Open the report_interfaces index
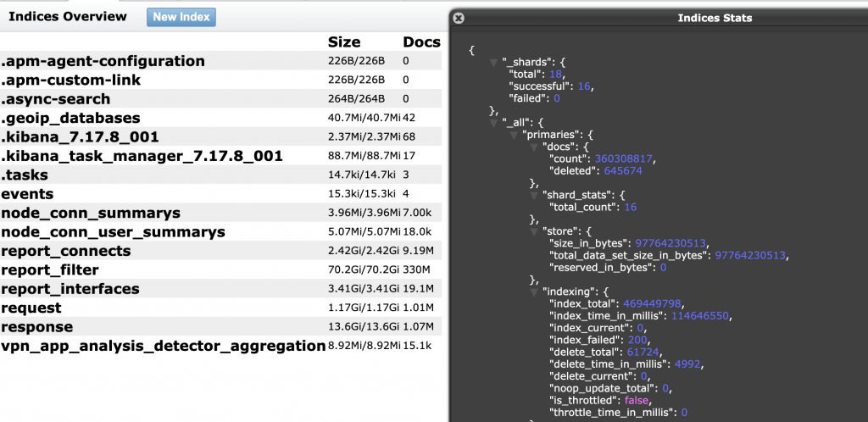This screenshot has width=868, height=422. pyautogui.click(x=70, y=289)
